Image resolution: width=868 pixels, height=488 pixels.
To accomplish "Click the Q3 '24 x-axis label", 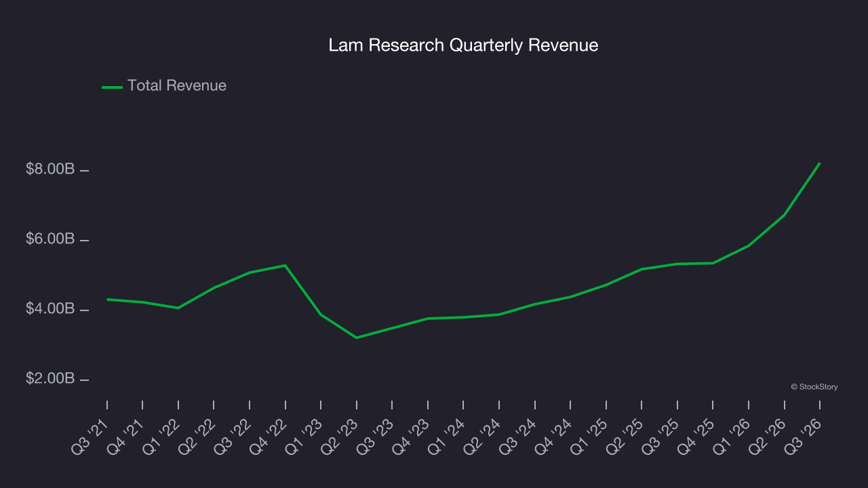I will [519, 436].
